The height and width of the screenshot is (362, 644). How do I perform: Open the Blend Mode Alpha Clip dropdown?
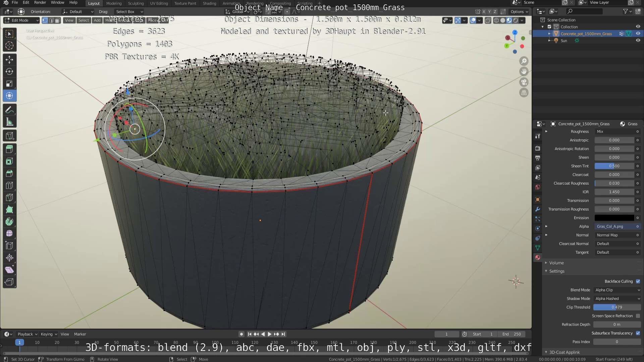point(617,290)
